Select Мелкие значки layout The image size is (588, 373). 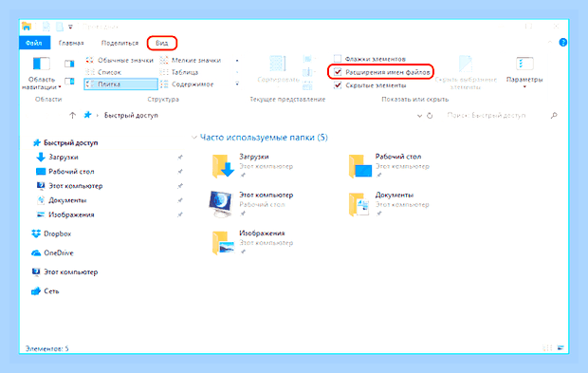[191, 60]
